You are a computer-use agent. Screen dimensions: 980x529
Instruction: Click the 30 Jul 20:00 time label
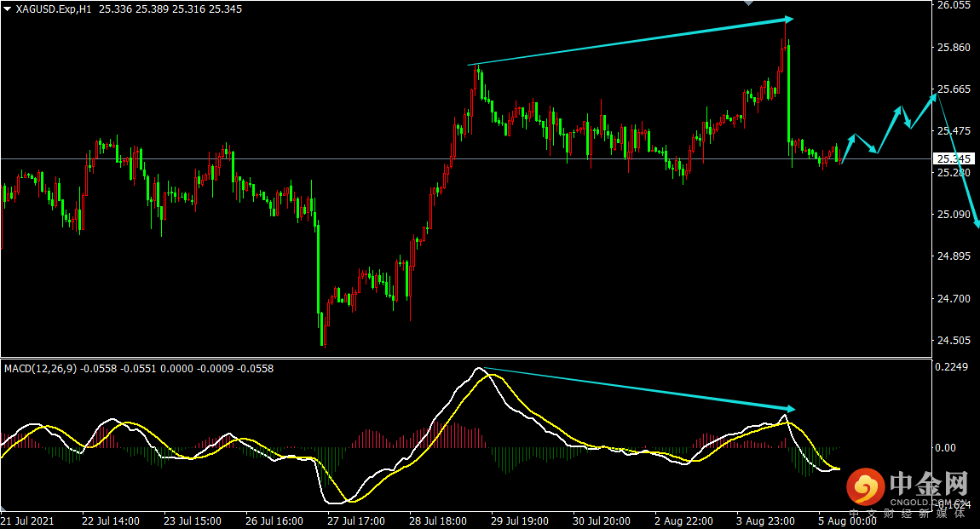(x=602, y=520)
